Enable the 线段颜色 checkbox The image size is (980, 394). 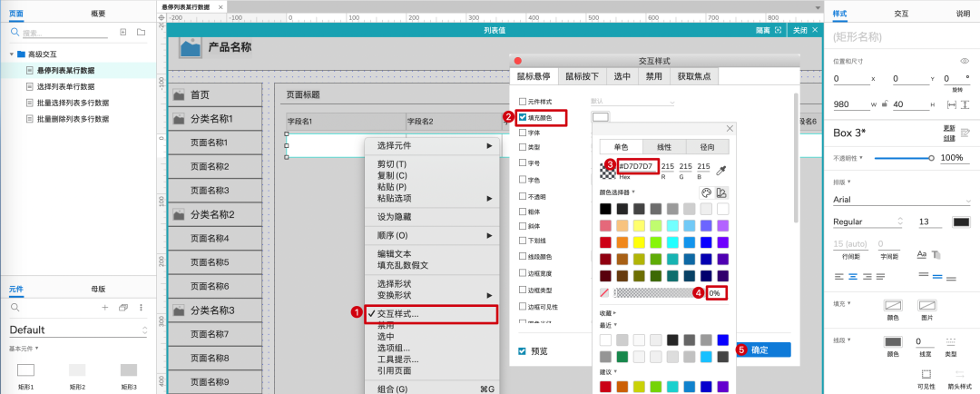click(x=523, y=256)
